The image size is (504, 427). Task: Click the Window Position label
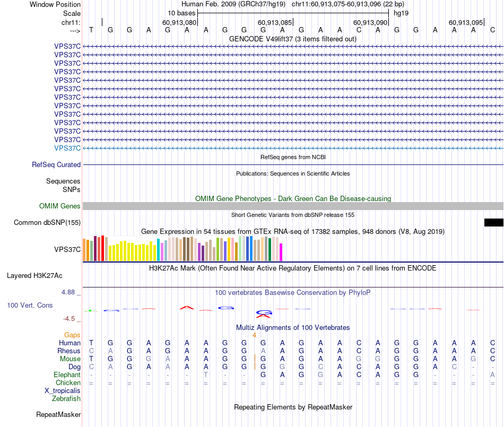[55, 4]
